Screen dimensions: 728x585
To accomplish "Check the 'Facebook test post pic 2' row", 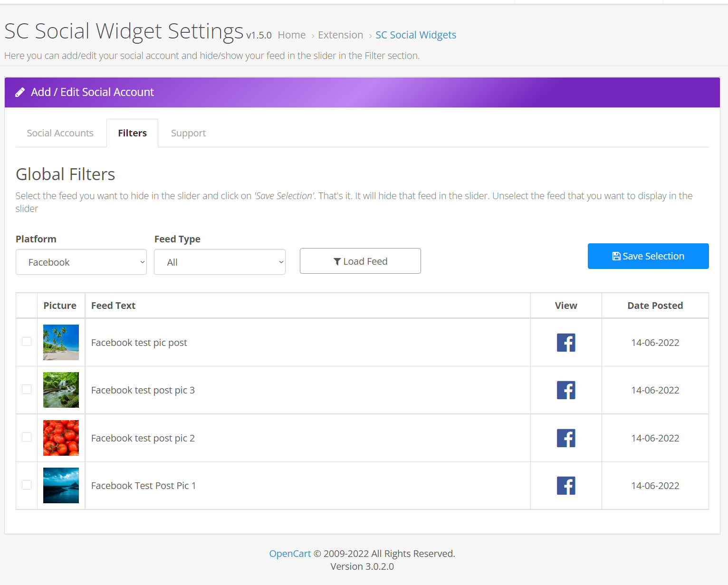I will (x=27, y=437).
